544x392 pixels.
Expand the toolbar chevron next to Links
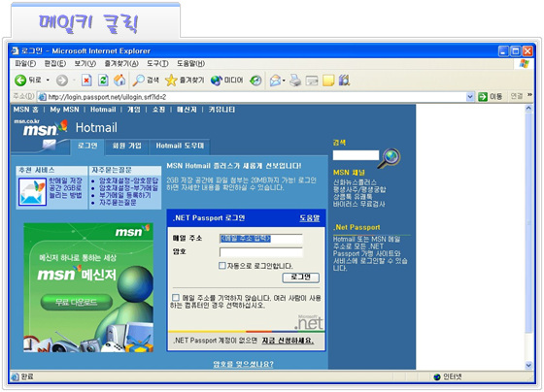[x=529, y=95]
